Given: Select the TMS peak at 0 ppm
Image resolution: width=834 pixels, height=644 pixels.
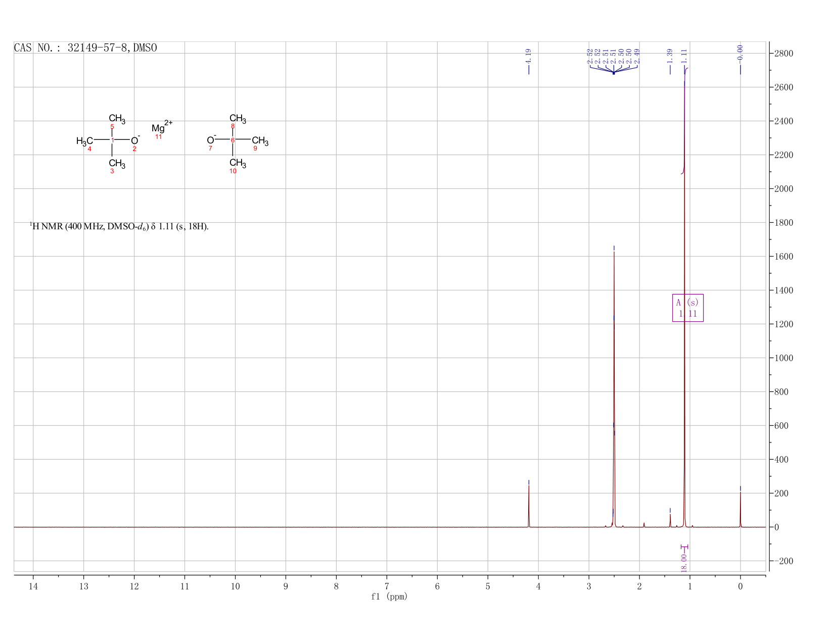Looking at the screenshot, I should pos(740,509).
